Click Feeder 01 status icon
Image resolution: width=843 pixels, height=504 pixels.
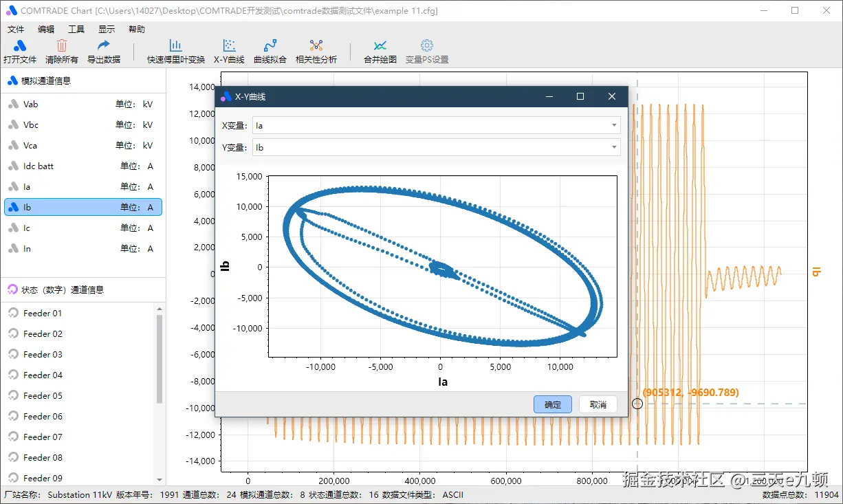[13, 313]
